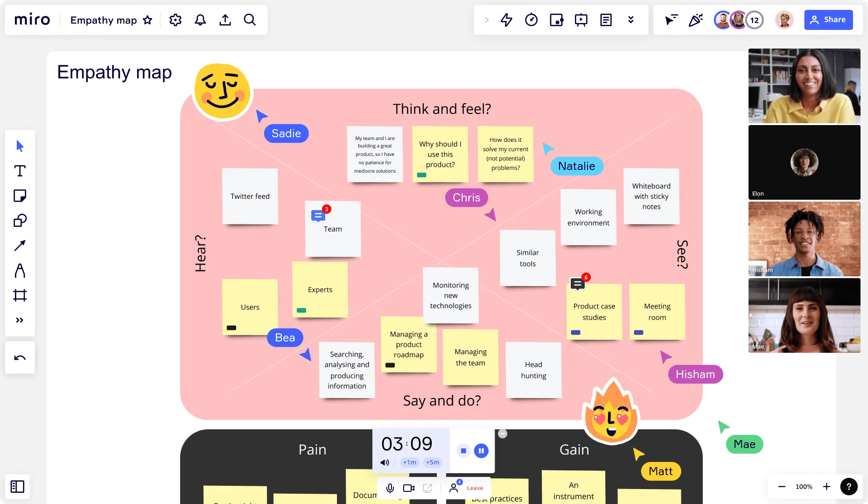
Task: Select the Frame tool
Action: [x=20, y=295]
